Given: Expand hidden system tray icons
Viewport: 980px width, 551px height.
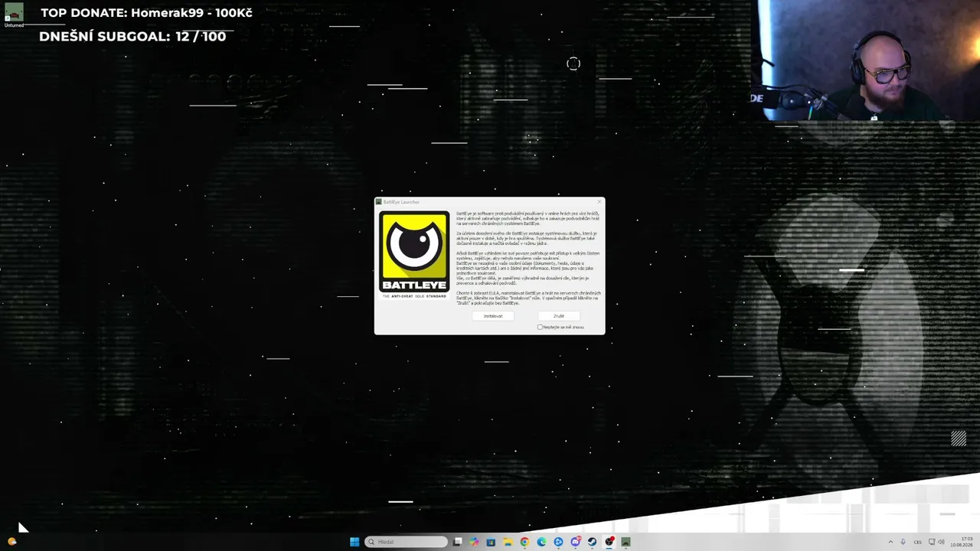Looking at the screenshot, I should click(x=890, y=542).
